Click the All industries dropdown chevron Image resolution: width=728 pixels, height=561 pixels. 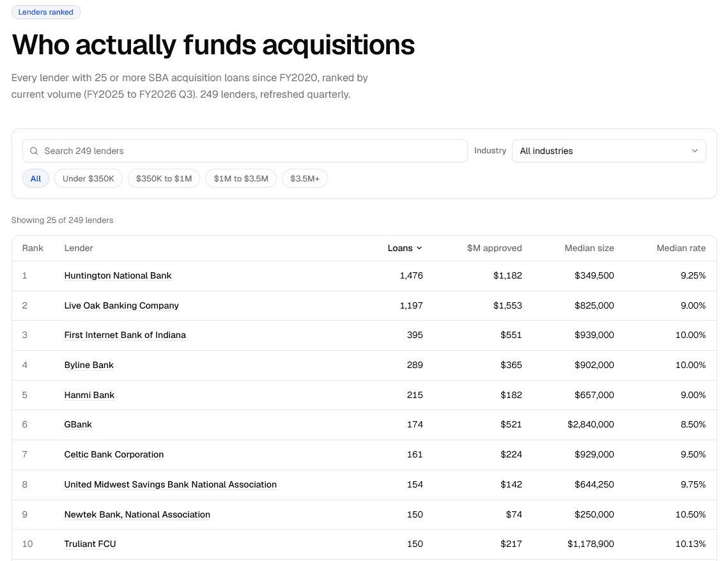click(x=695, y=151)
